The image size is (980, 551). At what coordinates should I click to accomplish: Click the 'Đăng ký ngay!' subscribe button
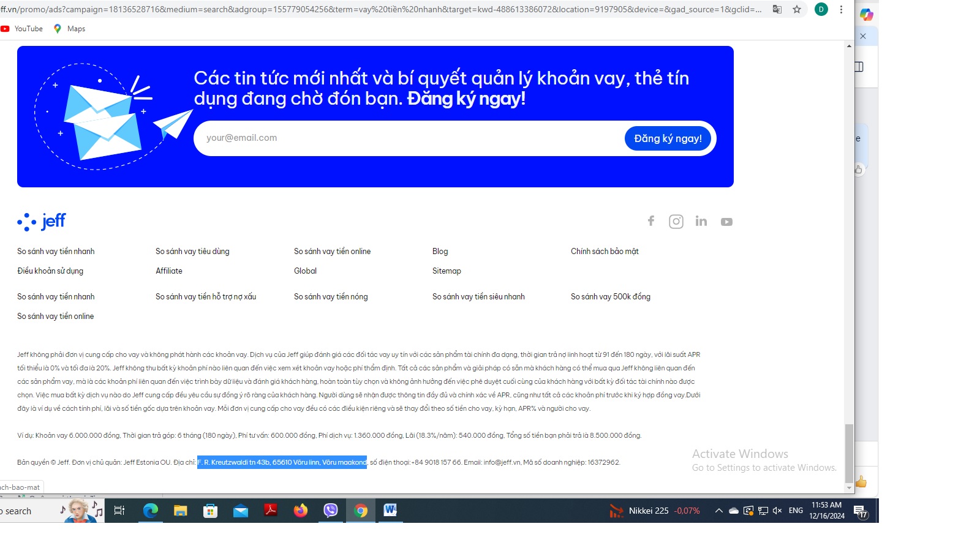[668, 138]
